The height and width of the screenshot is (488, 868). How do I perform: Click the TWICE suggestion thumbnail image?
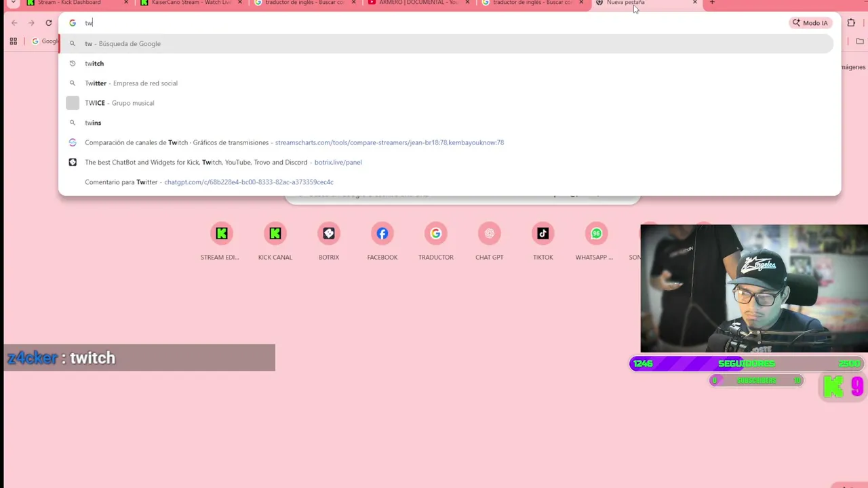tap(73, 103)
